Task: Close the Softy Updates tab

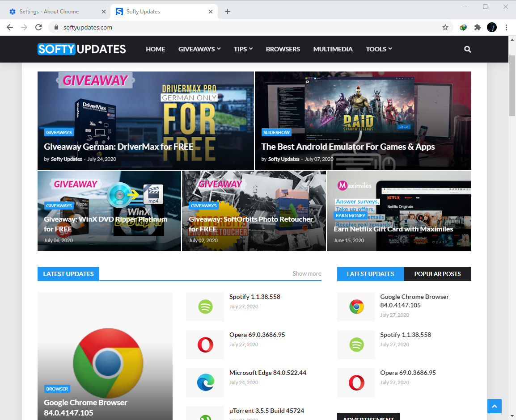Action: point(211,12)
